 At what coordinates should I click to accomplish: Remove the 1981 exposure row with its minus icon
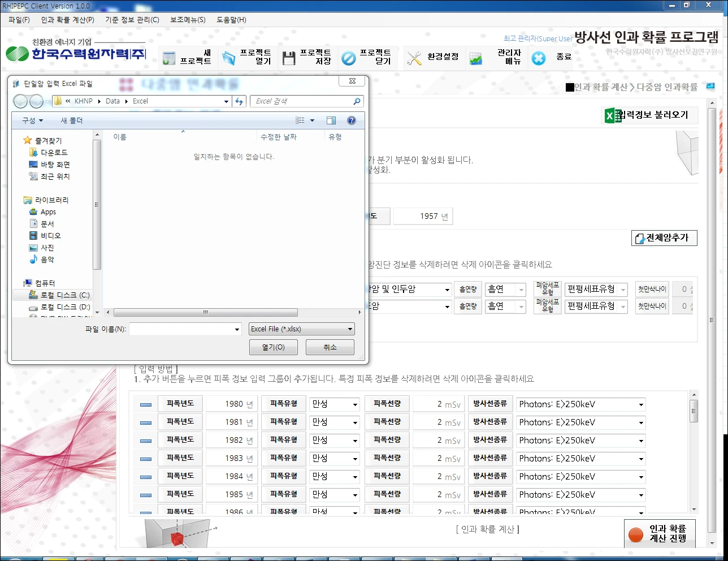(x=145, y=422)
